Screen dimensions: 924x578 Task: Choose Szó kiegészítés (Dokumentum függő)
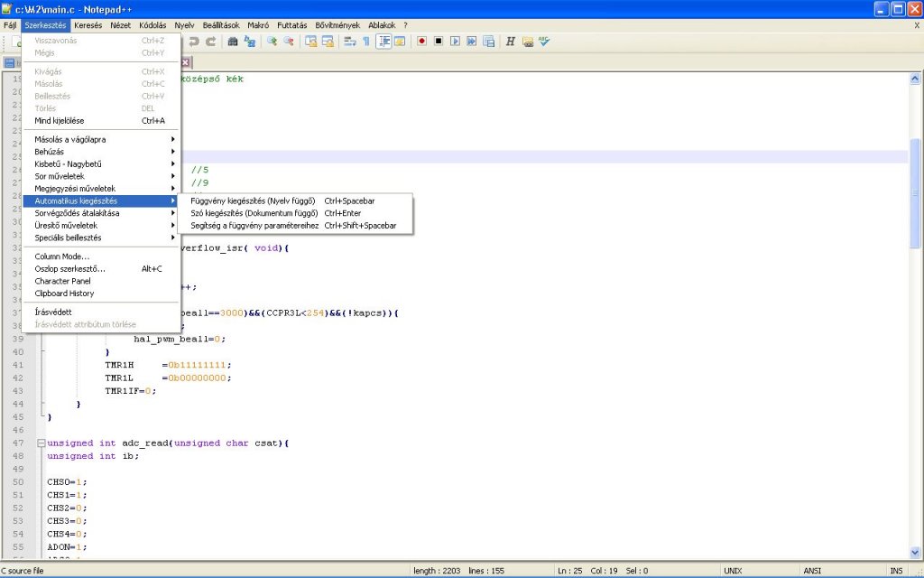click(x=254, y=213)
